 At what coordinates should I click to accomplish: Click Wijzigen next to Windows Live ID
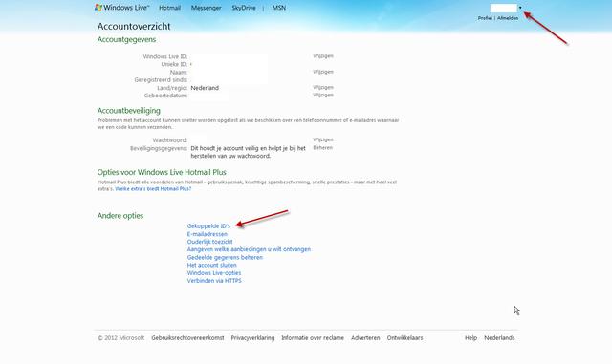323,56
